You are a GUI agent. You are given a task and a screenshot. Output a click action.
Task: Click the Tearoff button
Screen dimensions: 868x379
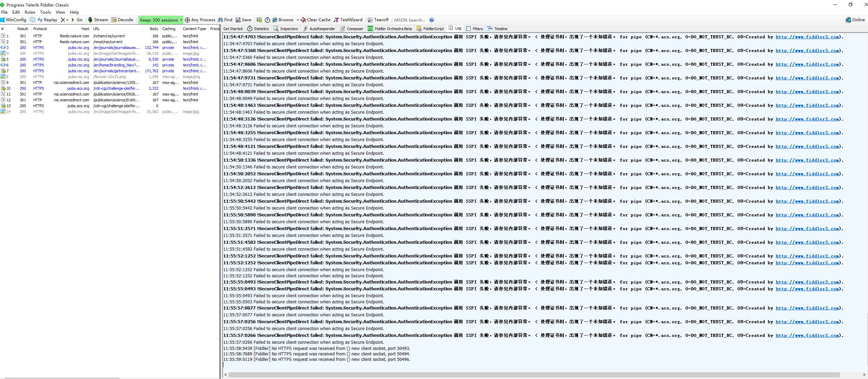(378, 20)
